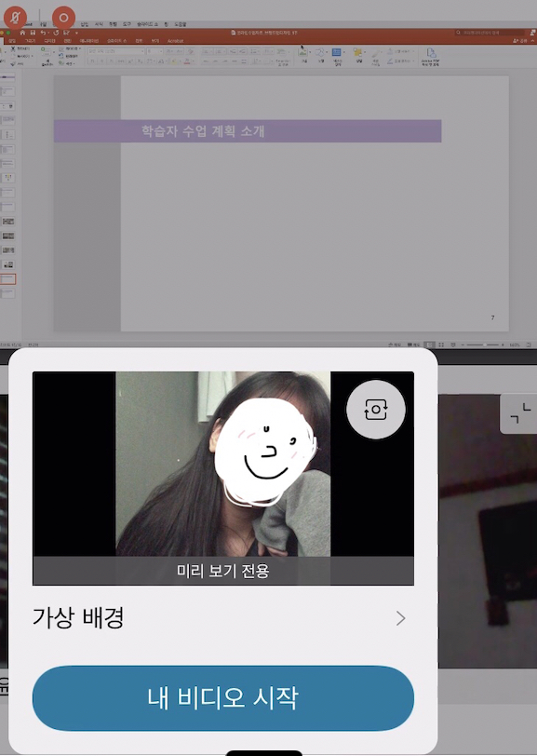Click the scissors Cut icon in the ribbon
Image resolution: width=537 pixels, height=756 pixels.
(x=13, y=48)
